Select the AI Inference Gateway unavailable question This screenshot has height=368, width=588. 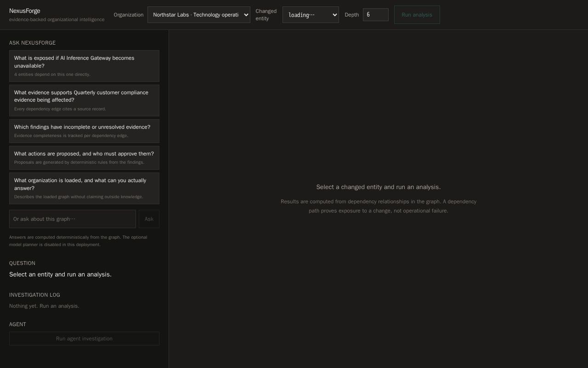point(84,66)
